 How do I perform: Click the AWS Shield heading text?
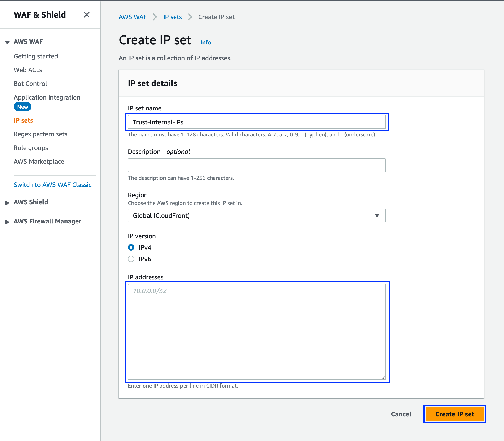[31, 202]
